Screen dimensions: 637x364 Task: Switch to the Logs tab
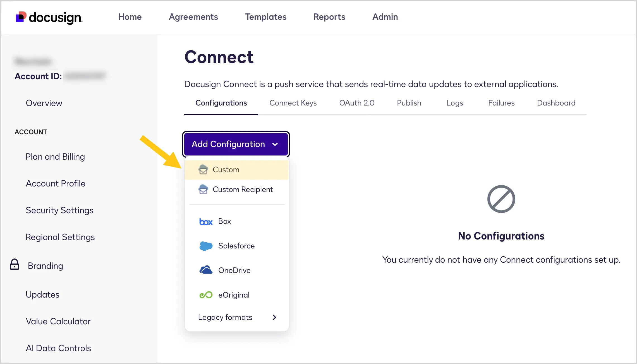coord(455,103)
